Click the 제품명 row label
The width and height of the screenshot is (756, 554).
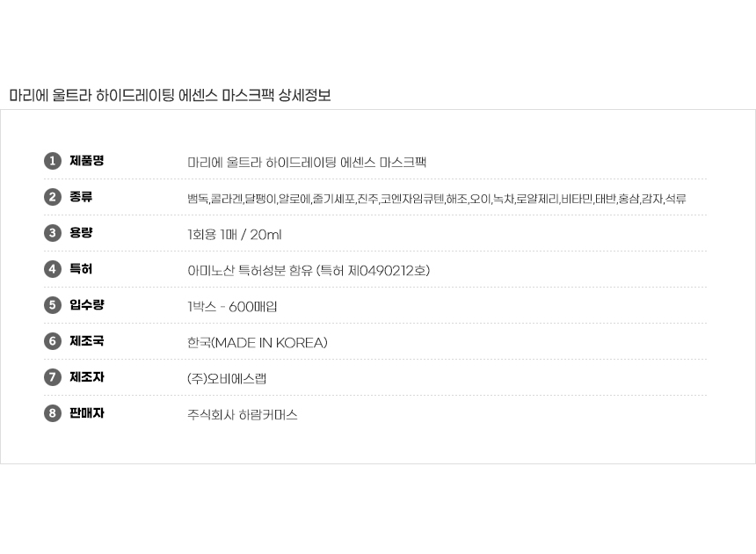click(x=86, y=161)
